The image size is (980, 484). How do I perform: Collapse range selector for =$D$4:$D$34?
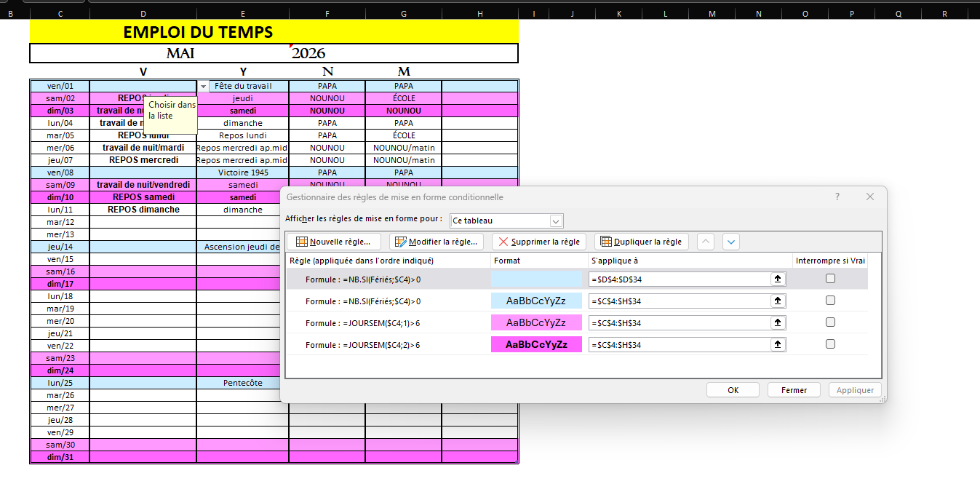pos(778,279)
